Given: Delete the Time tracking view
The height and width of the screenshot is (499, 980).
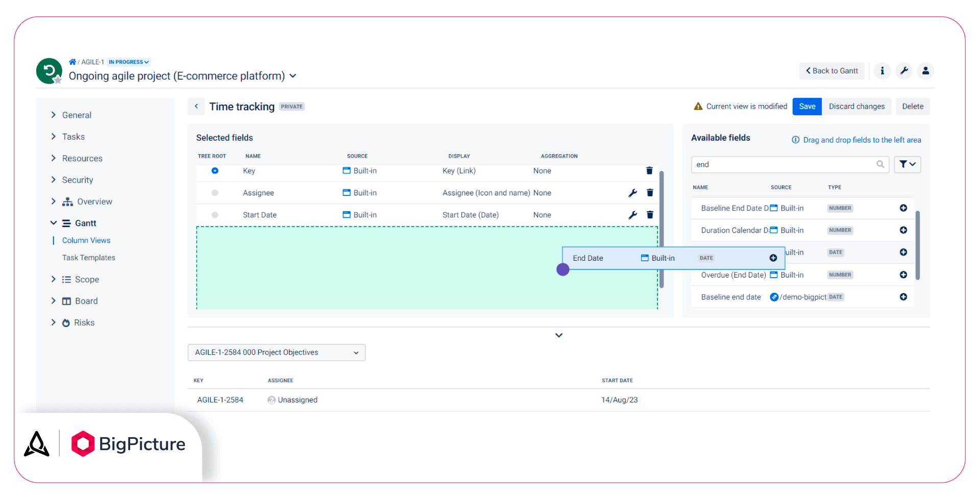Looking at the screenshot, I should pyautogui.click(x=913, y=106).
